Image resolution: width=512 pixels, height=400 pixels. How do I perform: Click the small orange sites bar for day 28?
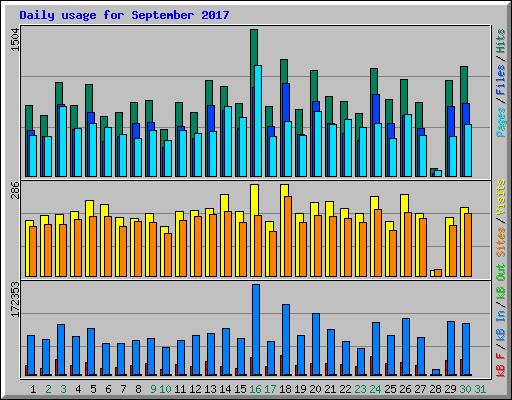[438, 273]
